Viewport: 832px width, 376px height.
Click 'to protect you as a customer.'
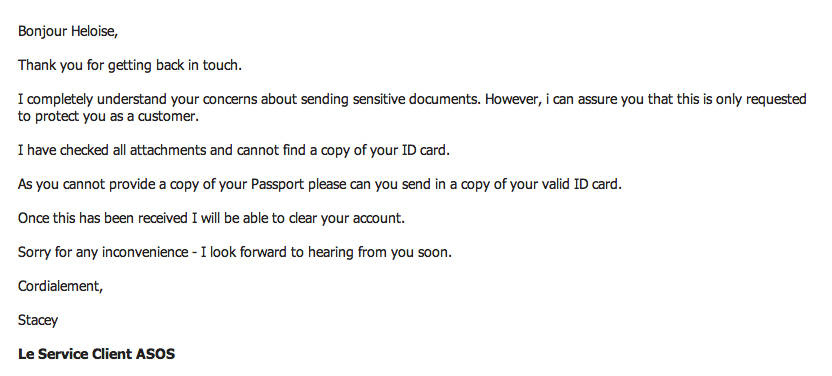point(108,117)
